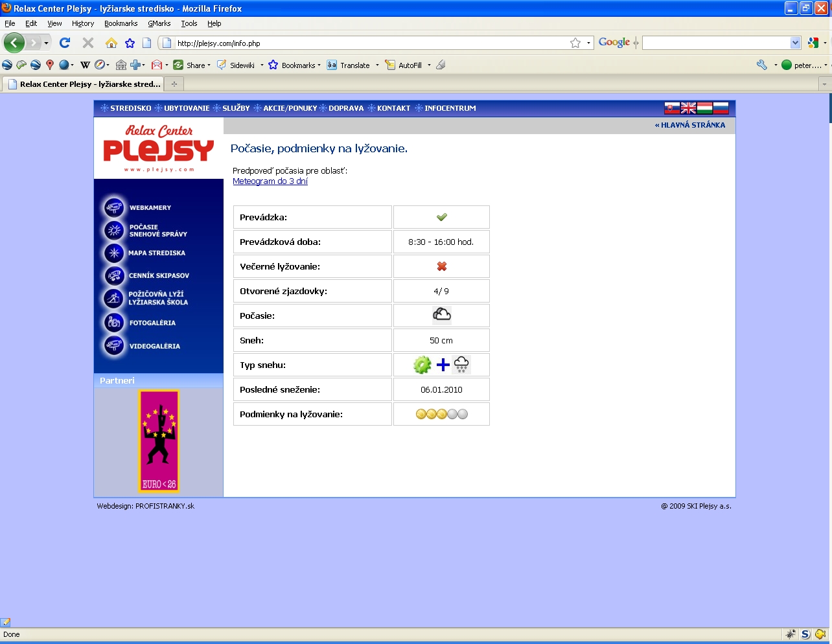This screenshot has height=644, width=832.
Task: Open the Bookmarks menu
Action: (x=121, y=23)
